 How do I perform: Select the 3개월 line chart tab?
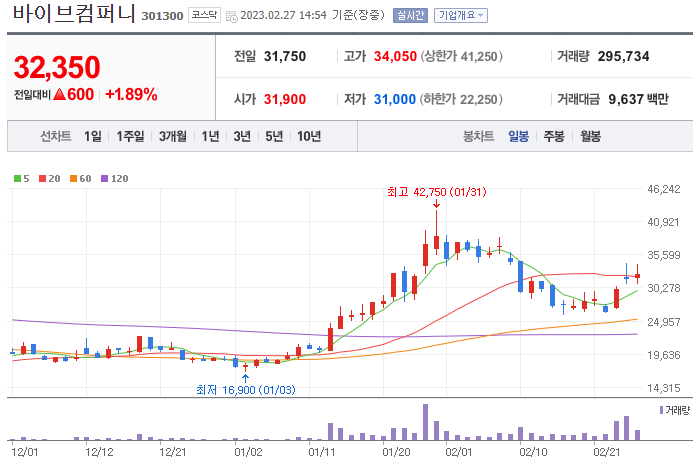pyautogui.click(x=173, y=136)
